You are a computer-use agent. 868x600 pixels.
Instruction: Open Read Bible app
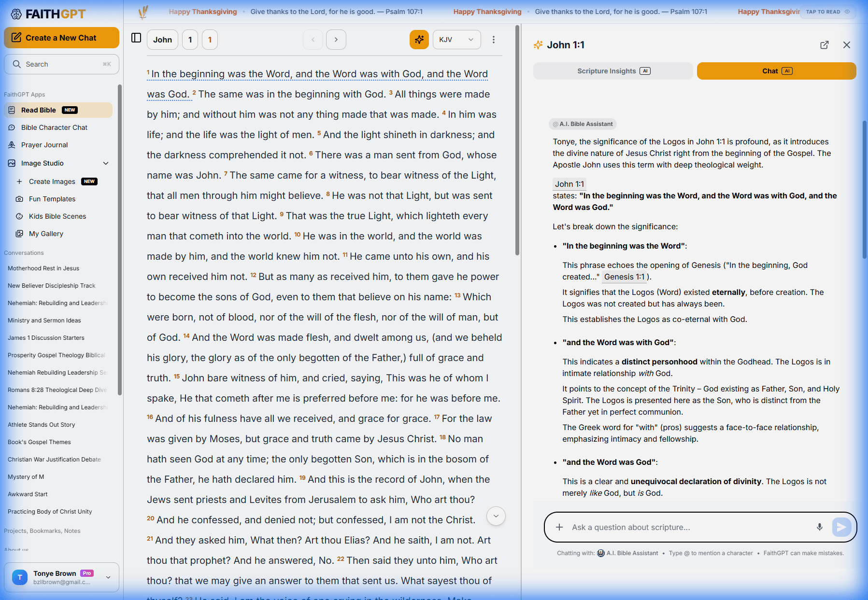pos(58,110)
